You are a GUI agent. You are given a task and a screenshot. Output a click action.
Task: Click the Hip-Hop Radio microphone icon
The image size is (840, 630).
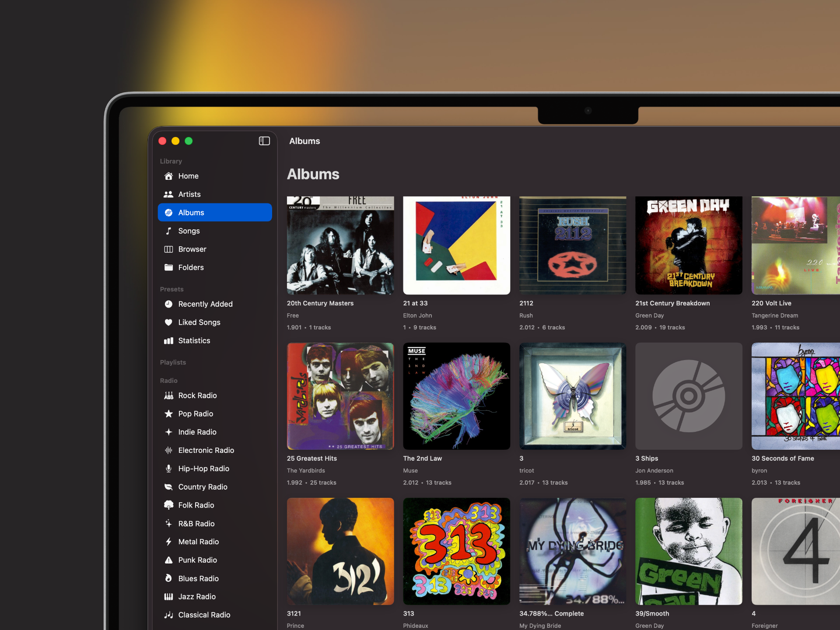click(x=168, y=469)
